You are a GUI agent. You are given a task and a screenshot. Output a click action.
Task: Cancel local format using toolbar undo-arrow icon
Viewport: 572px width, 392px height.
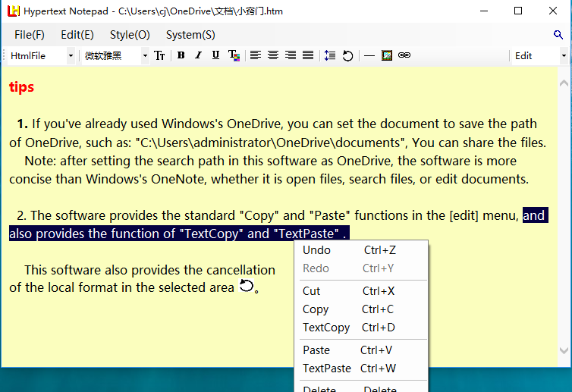point(347,56)
